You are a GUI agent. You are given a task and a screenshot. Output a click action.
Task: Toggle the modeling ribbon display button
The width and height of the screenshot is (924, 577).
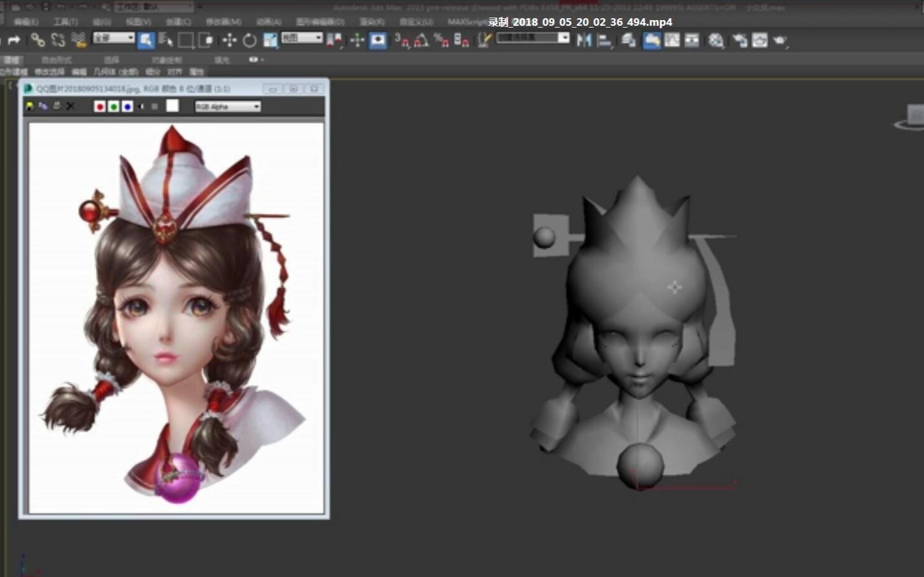[x=651, y=41]
